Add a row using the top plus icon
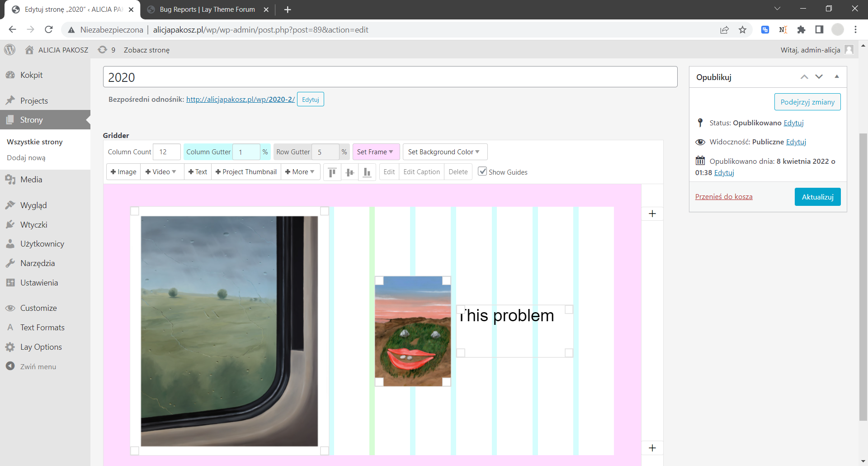 tap(652, 214)
